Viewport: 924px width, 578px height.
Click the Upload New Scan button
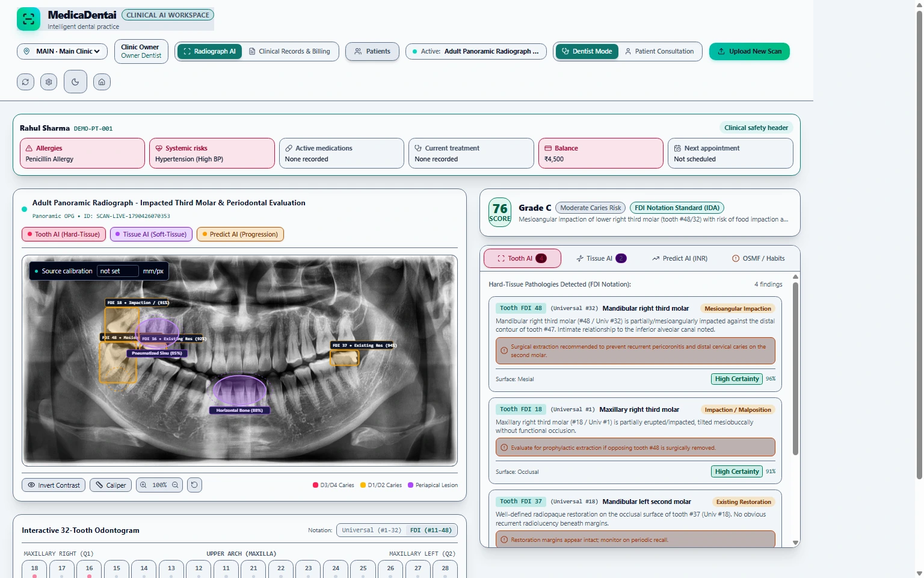[750, 51]
